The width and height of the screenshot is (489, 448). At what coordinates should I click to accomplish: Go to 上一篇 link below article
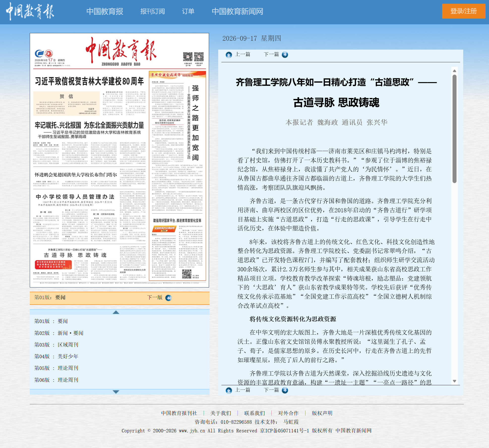click(x=243, y=390)
